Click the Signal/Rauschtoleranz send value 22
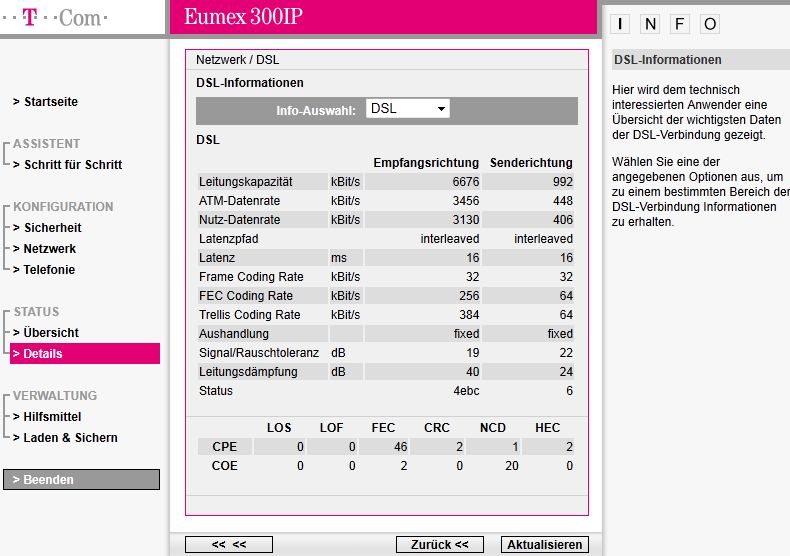The width and height of the screenshot is (790, 556). (x=566, y=353)
